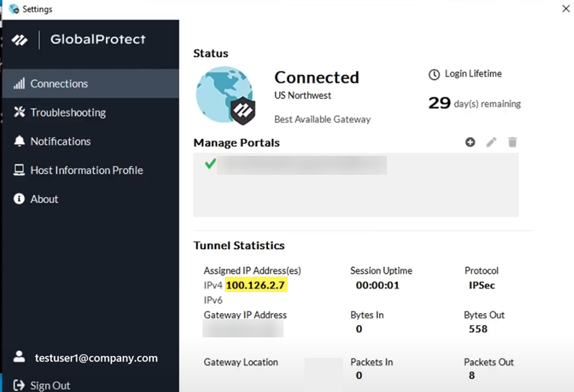Click the add portal plus icon
574x392 pixels.
coord(470,142)
